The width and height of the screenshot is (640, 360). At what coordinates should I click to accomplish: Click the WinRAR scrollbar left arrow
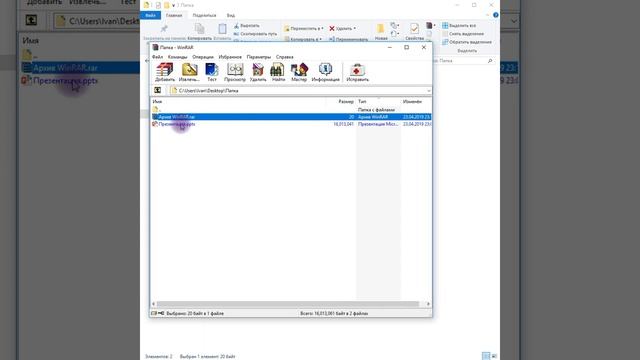(x=154, y=304)
